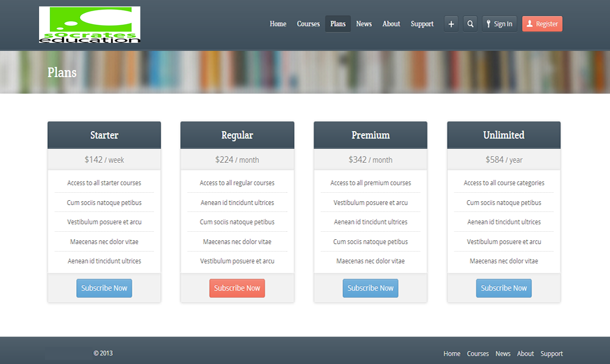Go to Home in the top navigation
This screenshot has height=364, width=610.
pyautogui.click(x=278, y=24)
